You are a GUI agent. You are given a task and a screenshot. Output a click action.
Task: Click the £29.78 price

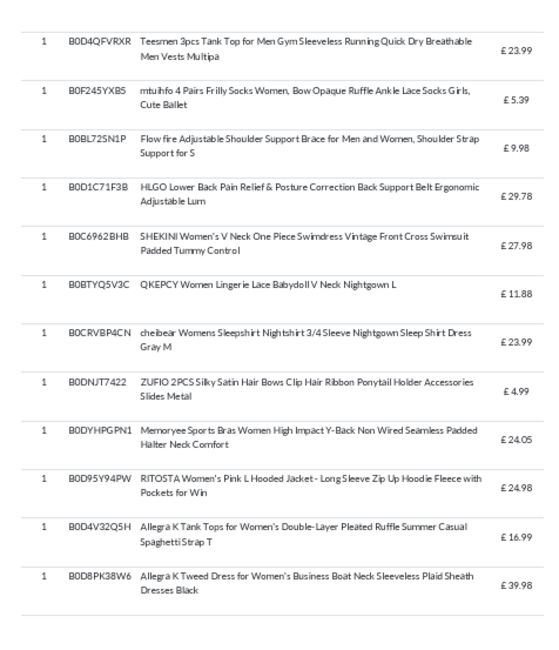(516, 196)
